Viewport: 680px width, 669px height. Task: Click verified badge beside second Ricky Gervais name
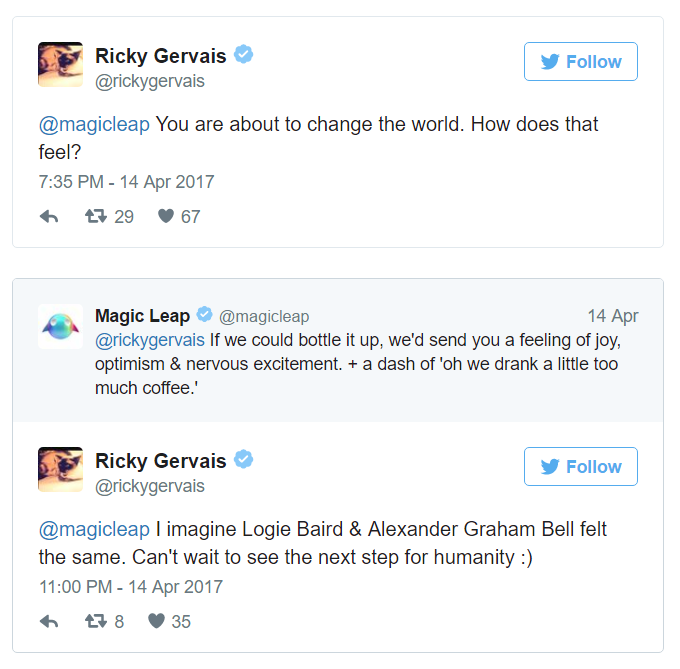(243, 460)
